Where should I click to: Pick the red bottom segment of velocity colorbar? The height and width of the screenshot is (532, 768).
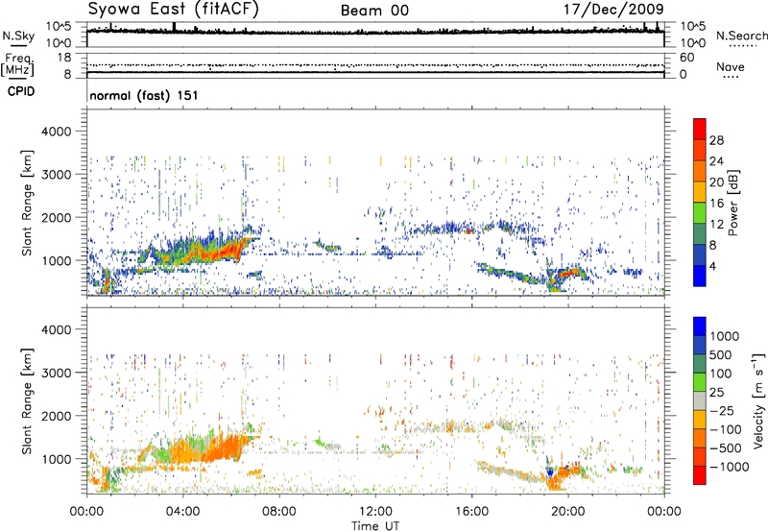click(x=700, y=475)
